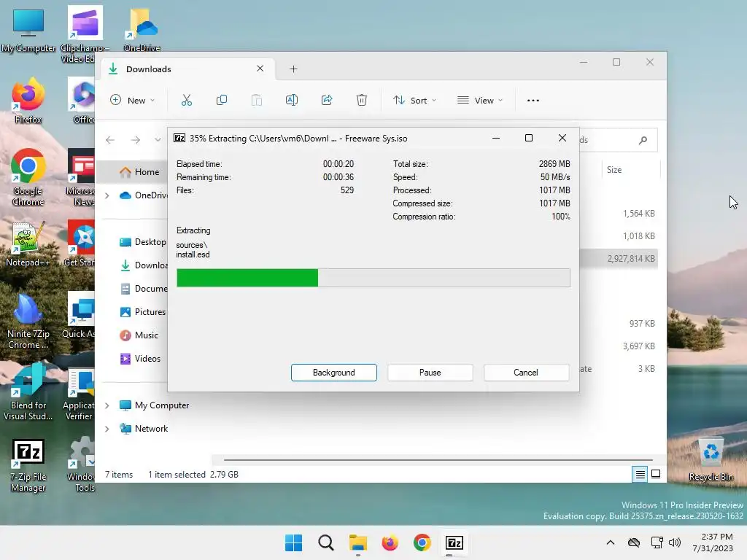Open the clock showing 2:37 PM
The height and width of the screenshot is (560, 747).
pos(713,542)
